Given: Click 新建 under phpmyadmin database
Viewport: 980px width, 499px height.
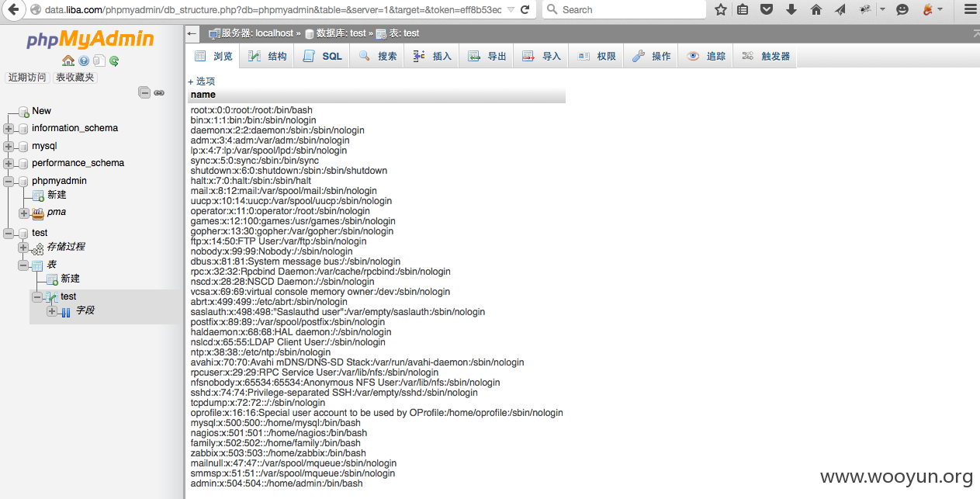Looking at the screenshot, I should pos(57,195).
